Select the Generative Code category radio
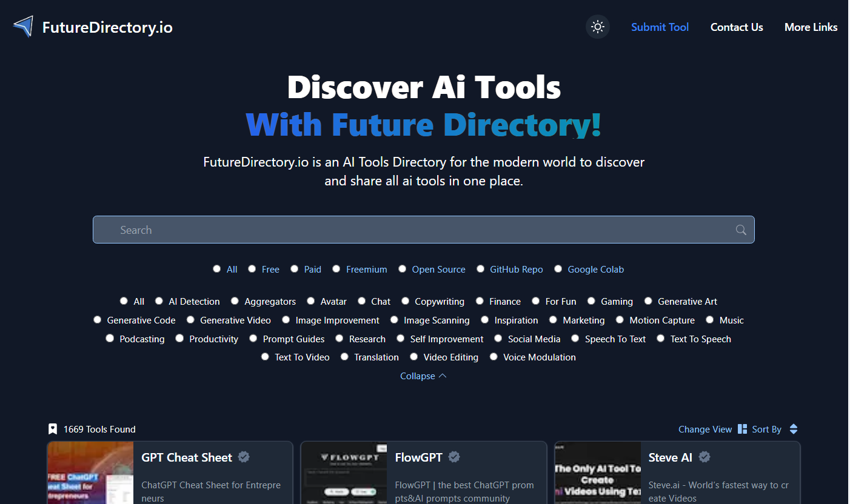 (x=97, y=320)
